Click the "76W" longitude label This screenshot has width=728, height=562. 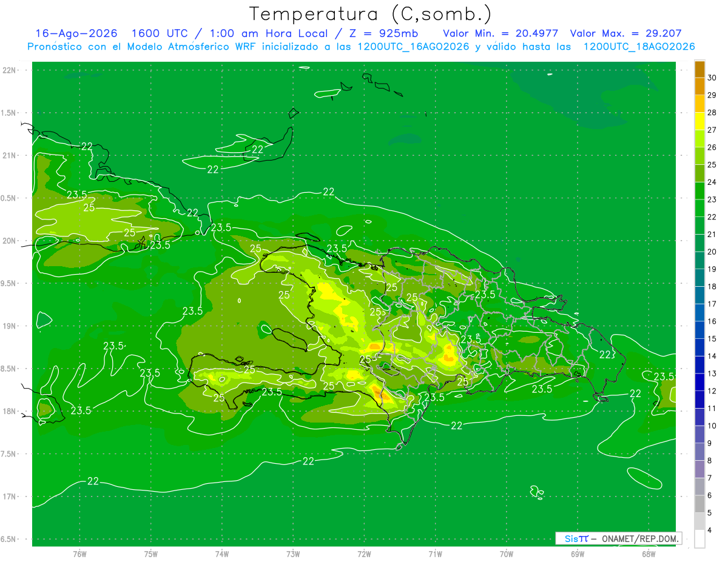pyautogui.click(x=79, y=554)
